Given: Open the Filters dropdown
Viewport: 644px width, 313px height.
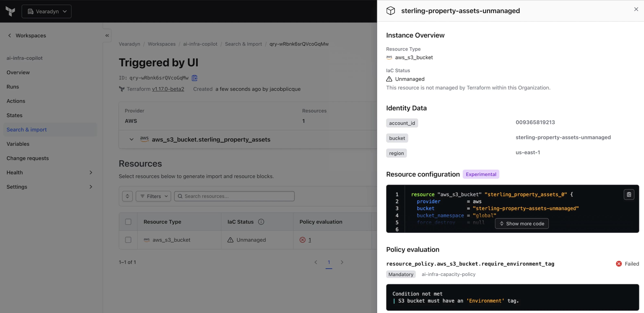Looking at the screenshot, I should click(153, 196).
